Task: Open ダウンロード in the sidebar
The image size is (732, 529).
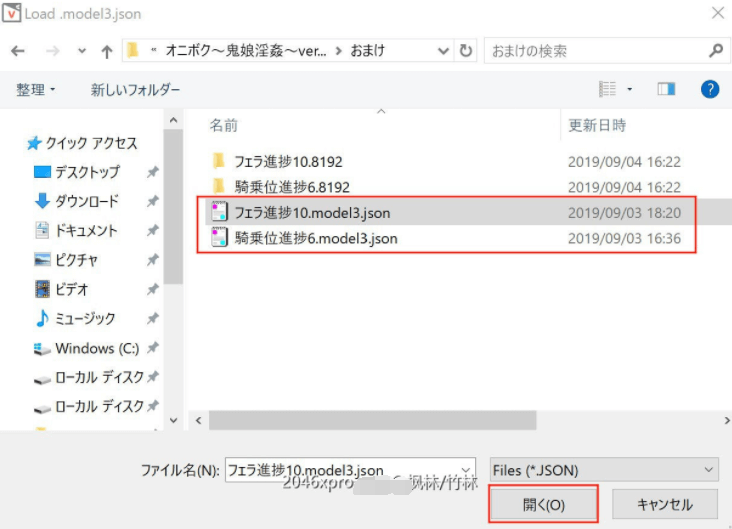Action: pos(86,201)
